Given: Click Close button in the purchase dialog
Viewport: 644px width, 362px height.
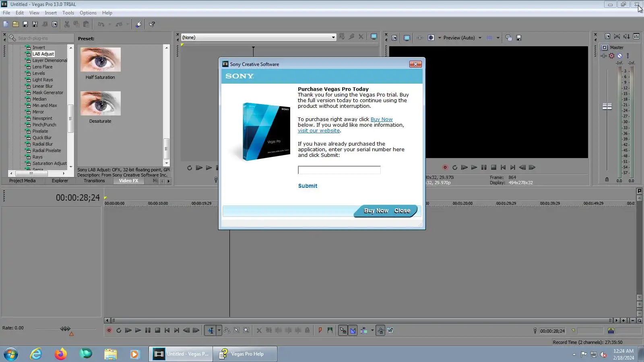Looking at the screenshot, I should [x=402, y=210].
